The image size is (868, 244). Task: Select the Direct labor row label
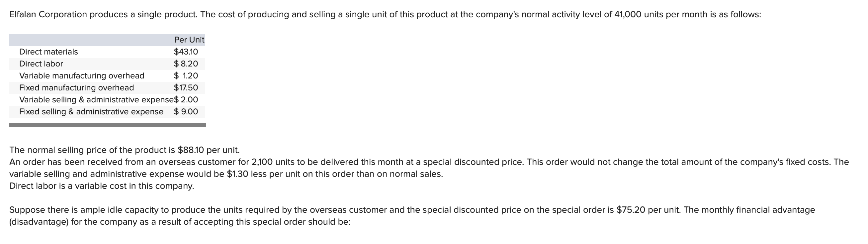41,64
